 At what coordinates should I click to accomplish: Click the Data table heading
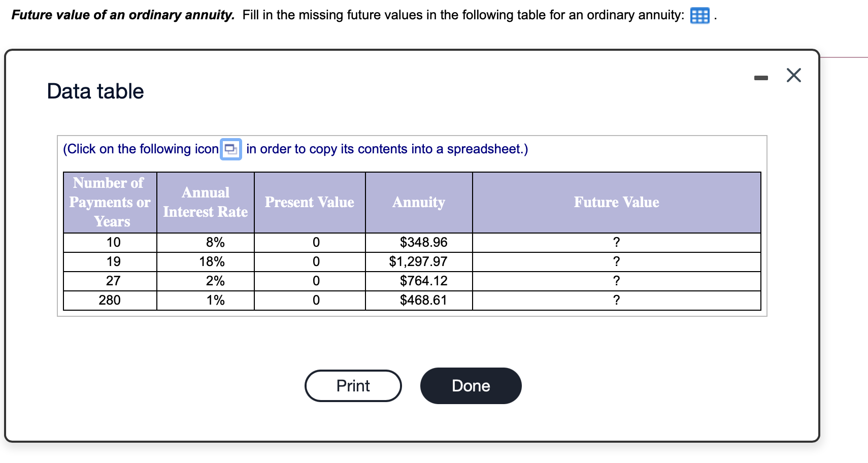click(x=95, y=92)
